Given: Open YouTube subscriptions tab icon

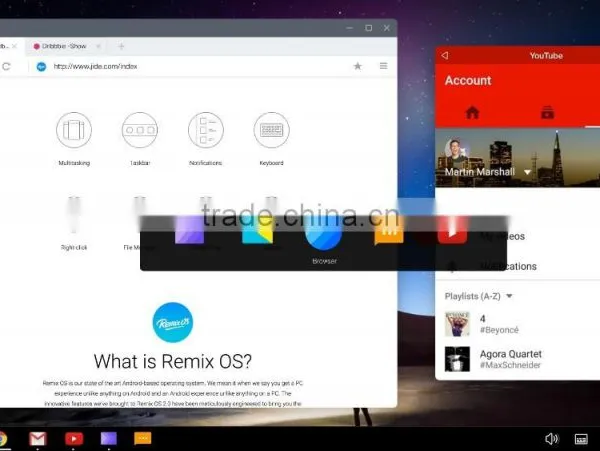Looking at the screenshot, I should [547, 112].
